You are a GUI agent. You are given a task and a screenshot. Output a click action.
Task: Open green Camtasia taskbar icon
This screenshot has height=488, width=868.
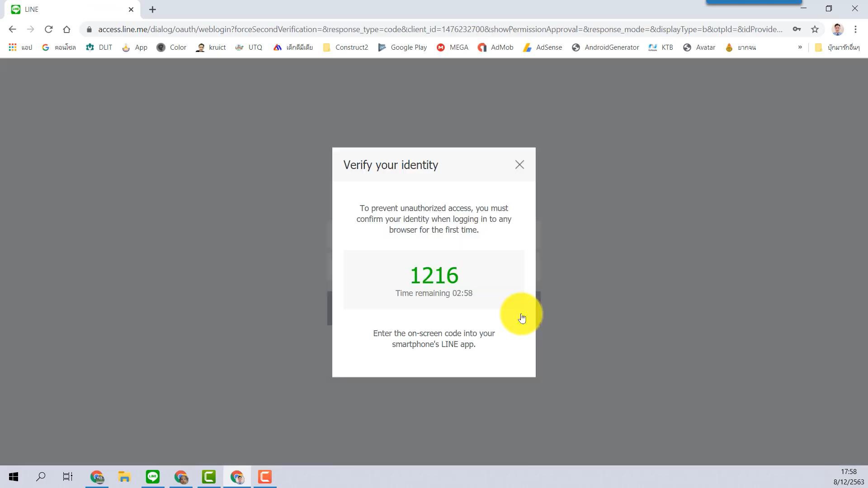pos(209,477)
